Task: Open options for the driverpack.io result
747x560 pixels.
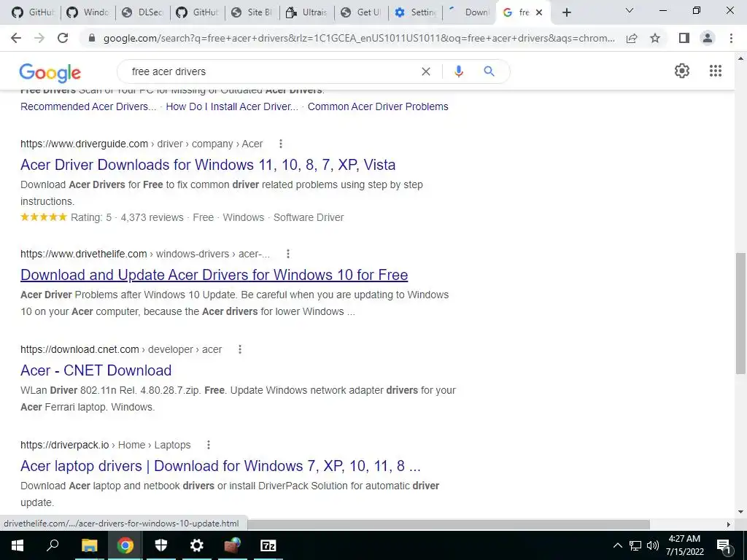Action: [x=208, y=445]
